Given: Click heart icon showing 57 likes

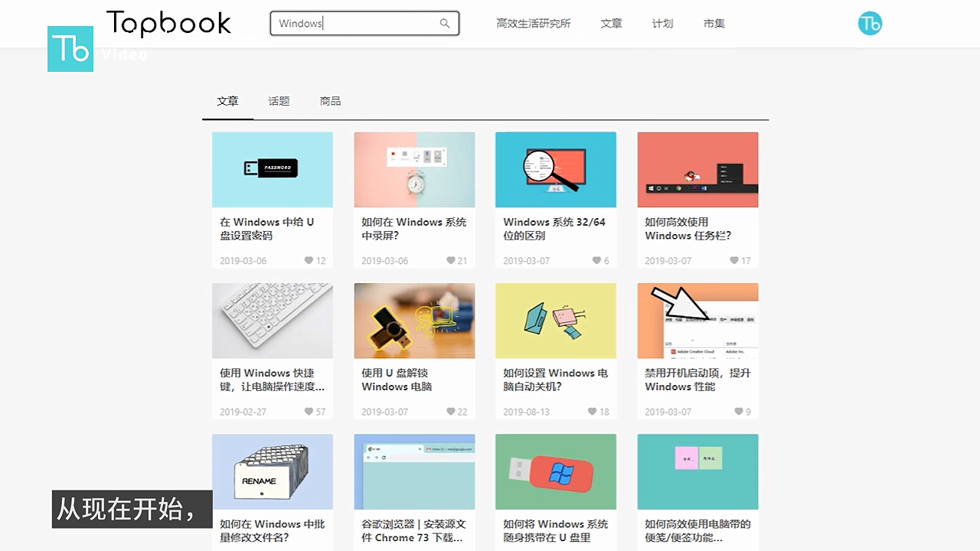Looking at the screenshot, I should (x=309, y=412).
